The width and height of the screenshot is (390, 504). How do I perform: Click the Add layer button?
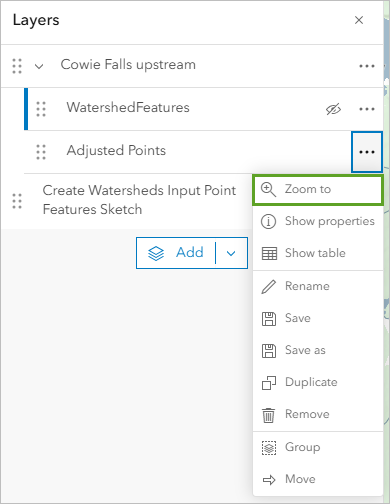point(176,253)
